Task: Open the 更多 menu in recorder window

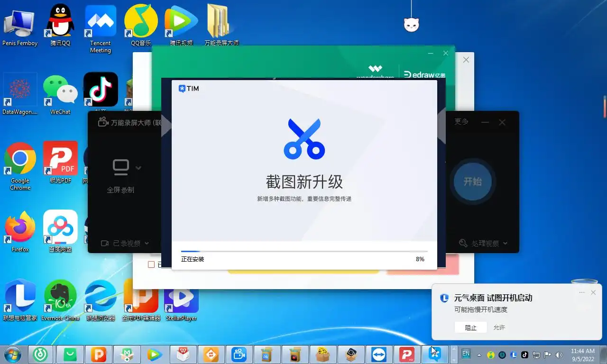Action: [461, 122]
